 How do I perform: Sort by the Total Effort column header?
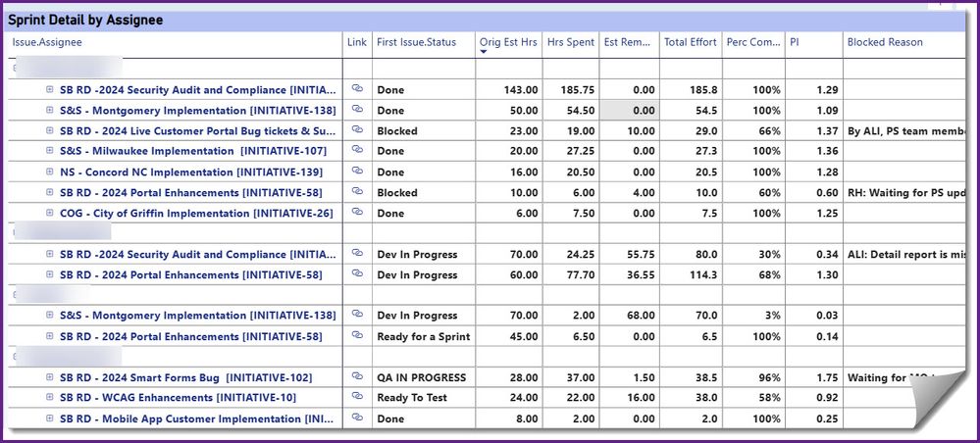point(690,42)
